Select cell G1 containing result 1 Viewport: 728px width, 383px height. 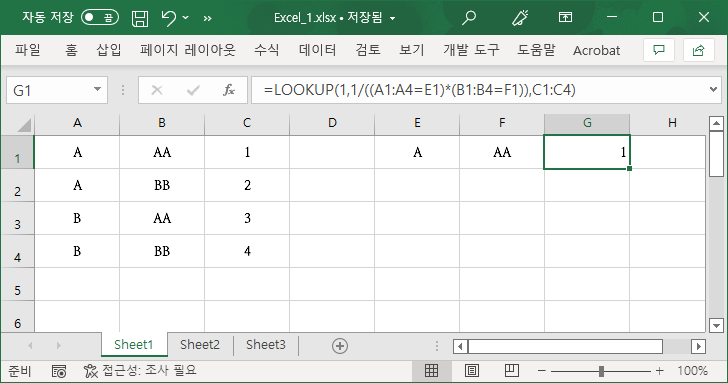(x=587, y=152)
